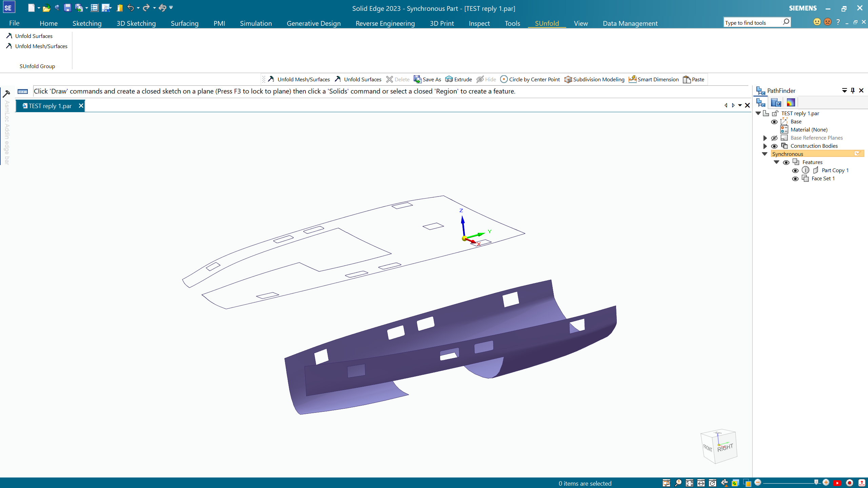The width and height of the screenshot is (868, 488).
Task: Select Circle by Center Point tool
Action: pos(504,79)
